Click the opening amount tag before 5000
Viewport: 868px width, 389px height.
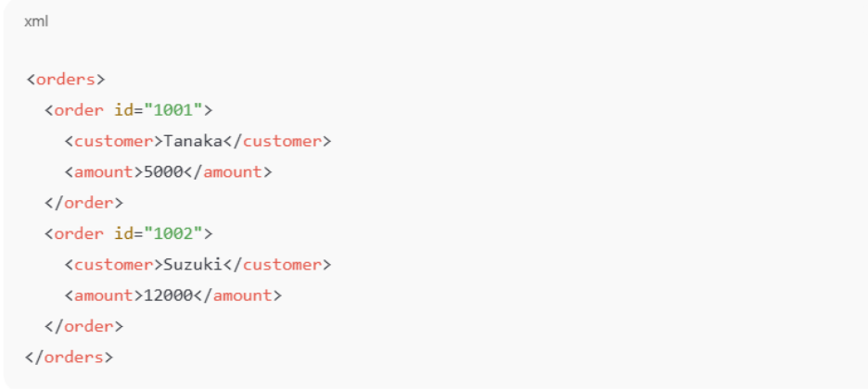click(104, 171)
